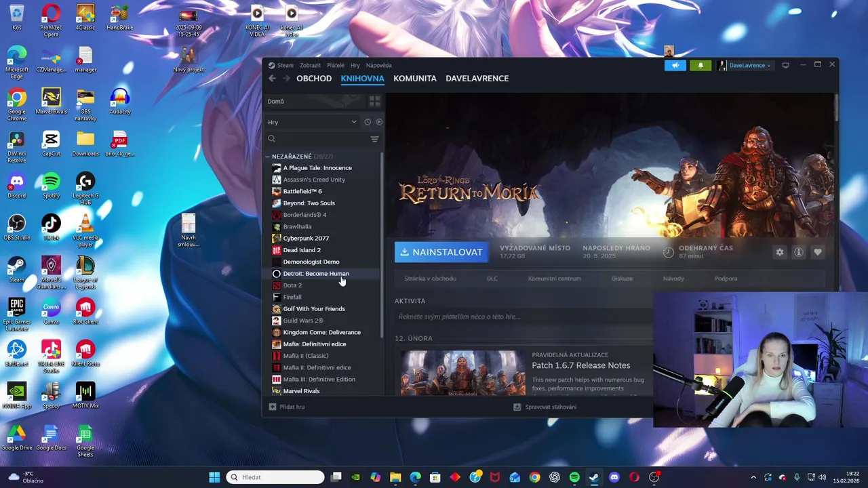868x488 pixels.
Task: Open the DAVELAVRENCE profile tab
Action: coord(477,79)
